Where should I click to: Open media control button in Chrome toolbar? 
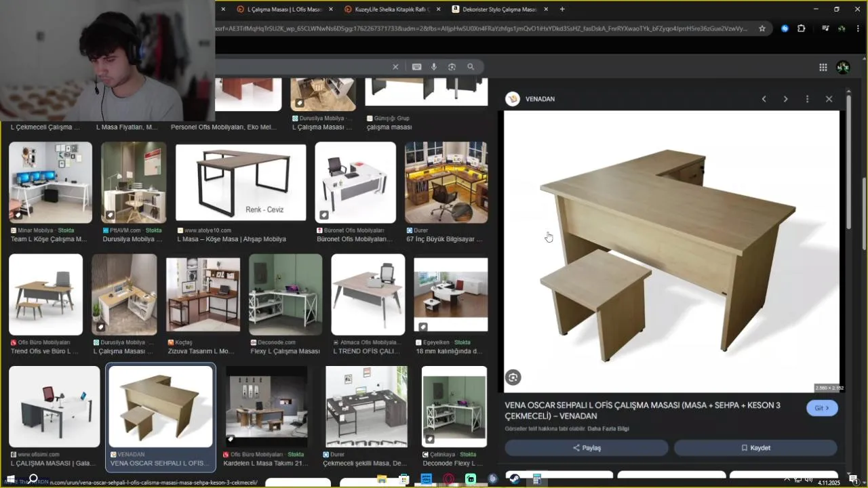[825, 28]
